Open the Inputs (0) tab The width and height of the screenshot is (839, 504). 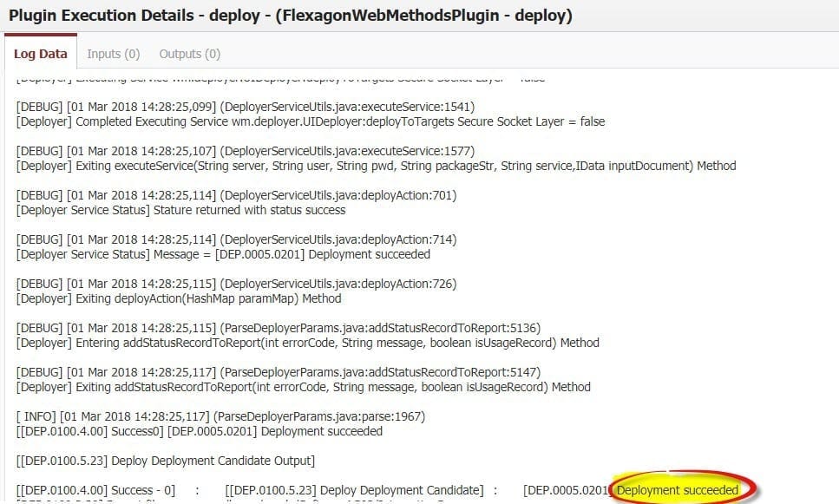point(114,54)
